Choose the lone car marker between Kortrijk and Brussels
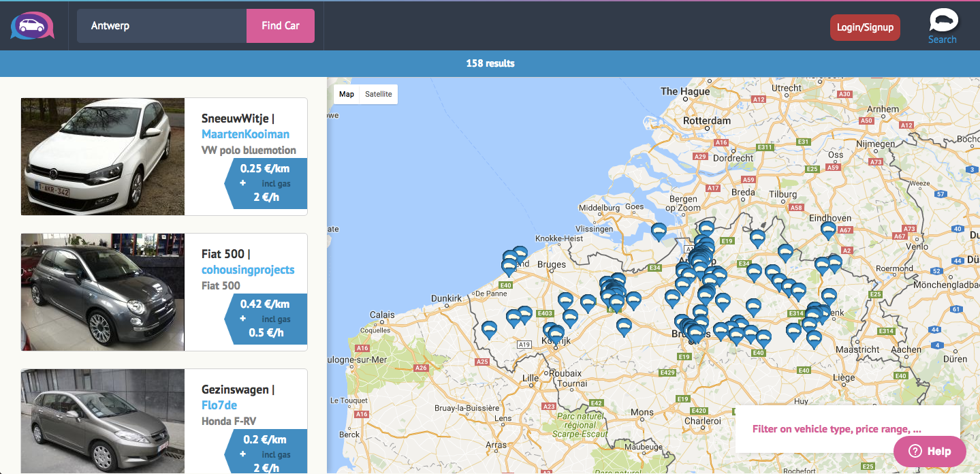 pos(624,328)
